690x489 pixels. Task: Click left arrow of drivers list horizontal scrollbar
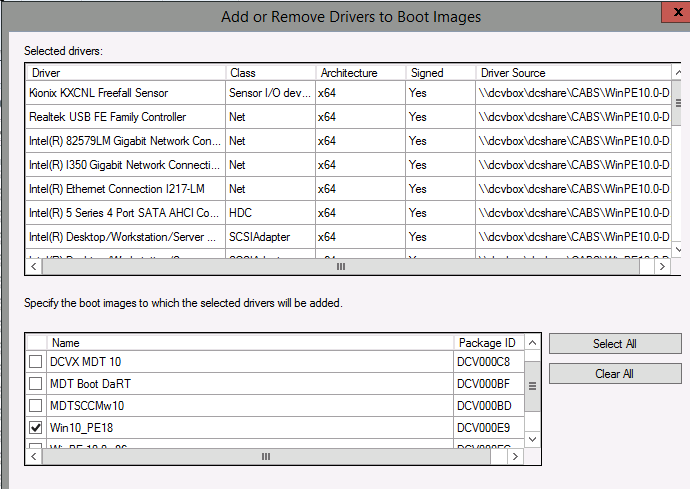pos(34,266)
